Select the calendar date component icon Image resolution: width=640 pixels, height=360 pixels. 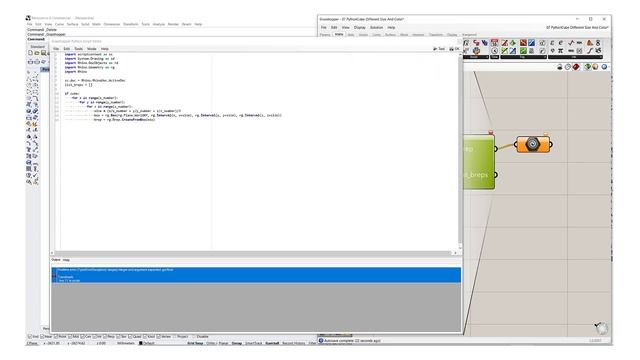(494, 42)
